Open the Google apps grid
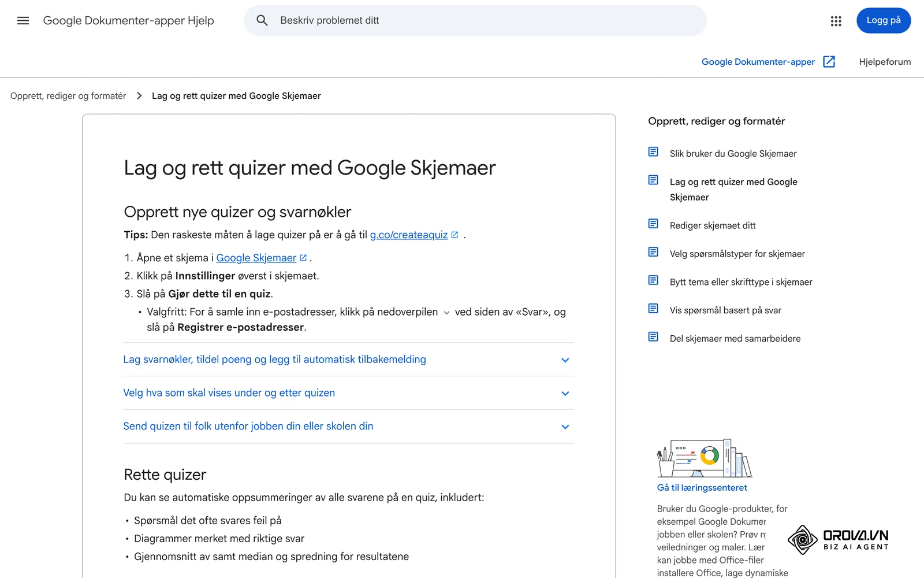The height and width of the screenshot is (578, 924). [x=836, y=21]
